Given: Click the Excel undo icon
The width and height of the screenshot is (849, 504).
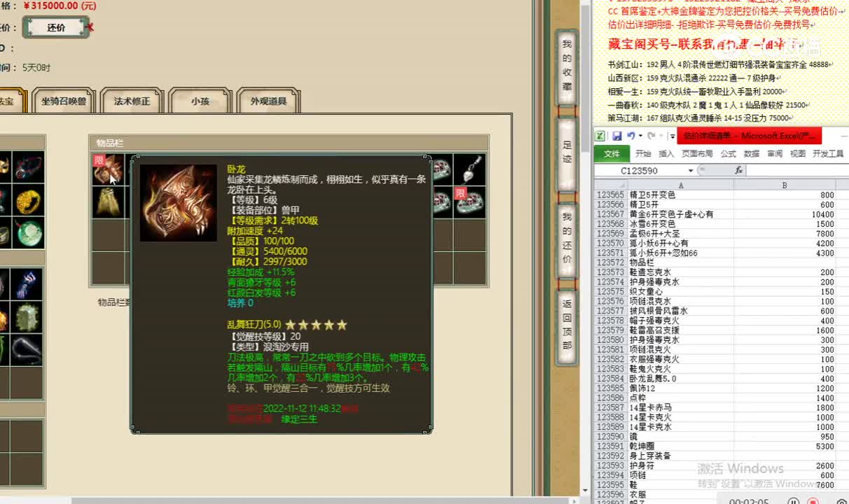Looking at the screenshot, I should [631, 136].
